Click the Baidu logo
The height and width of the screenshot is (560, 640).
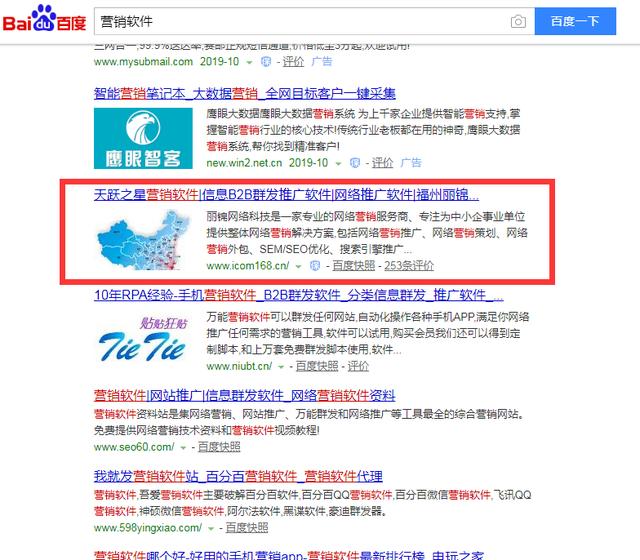coord(44,18)
